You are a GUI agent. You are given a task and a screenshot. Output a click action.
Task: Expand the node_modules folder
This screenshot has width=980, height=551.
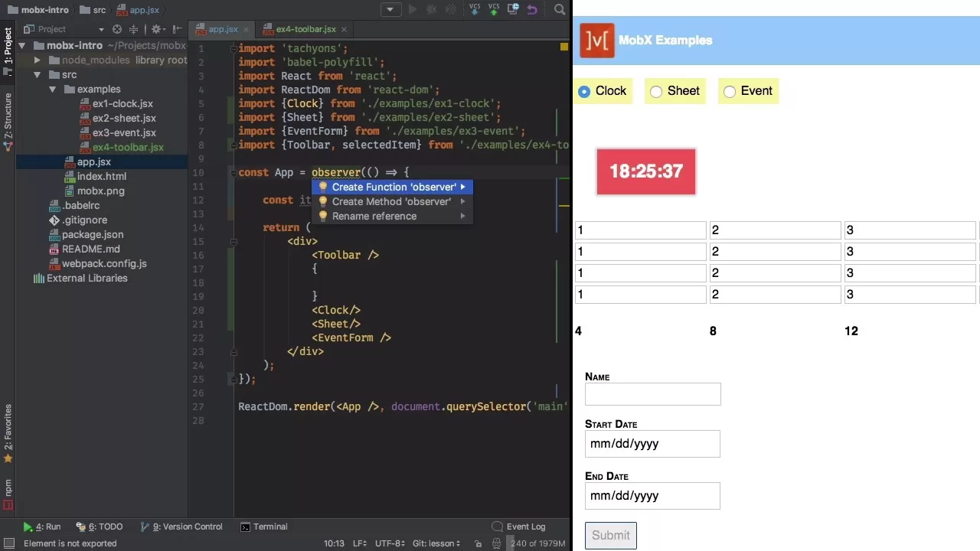coord(38,60)
